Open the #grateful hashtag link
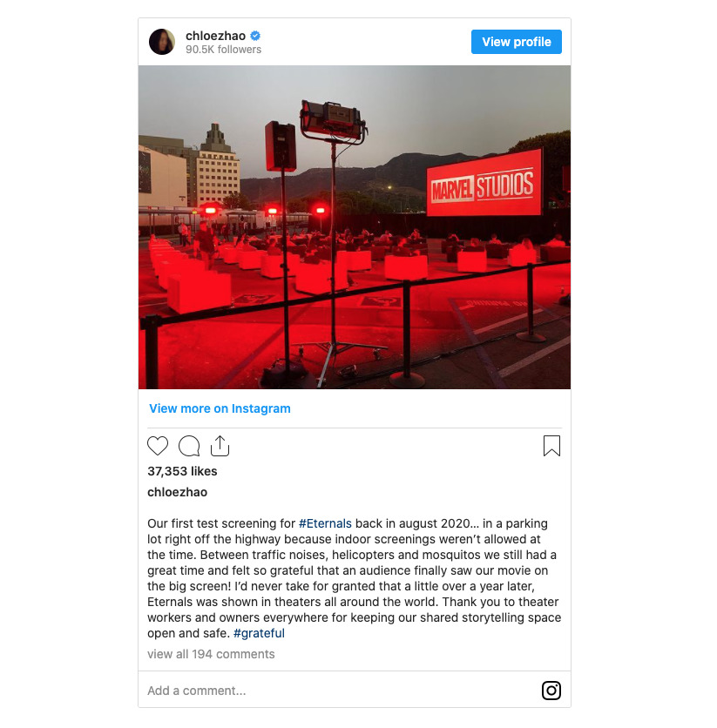 coord(259,633)
